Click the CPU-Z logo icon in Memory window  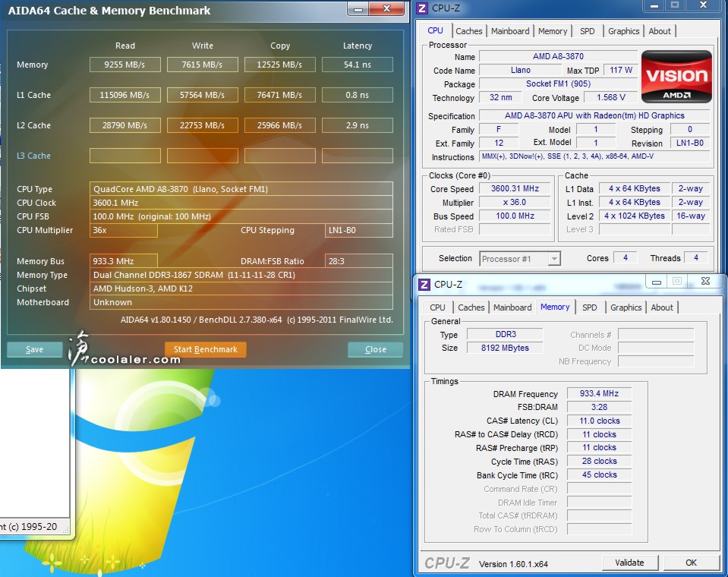pos(424,284)
